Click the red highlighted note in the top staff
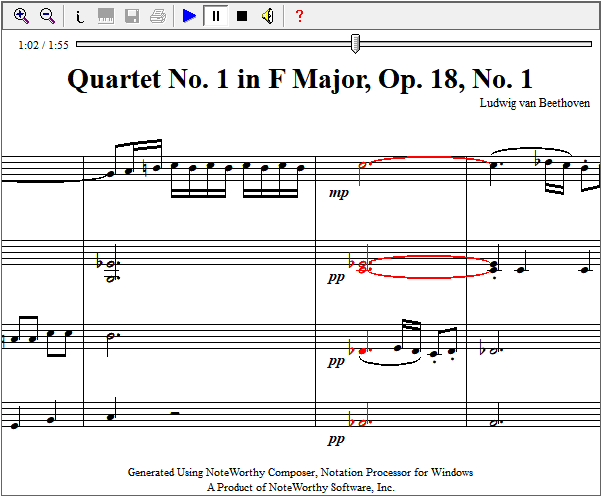The width and height of the screenshot is (602, 497). [x=362, y=165]
